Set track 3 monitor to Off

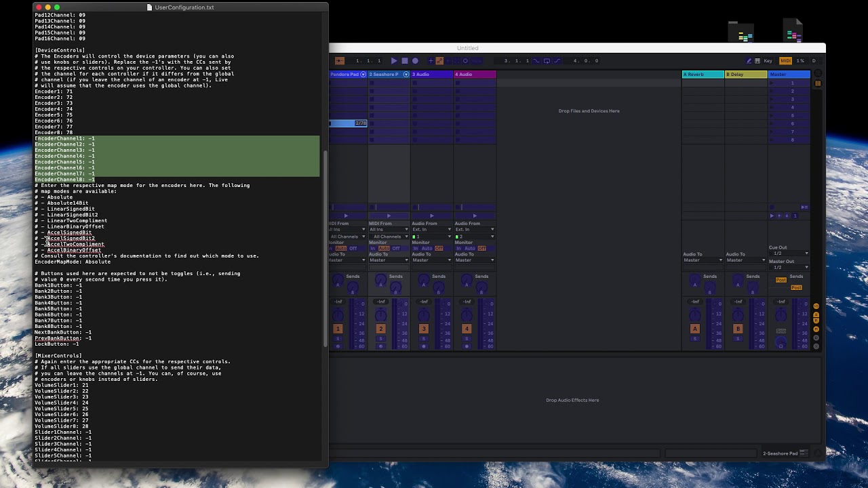439,248
